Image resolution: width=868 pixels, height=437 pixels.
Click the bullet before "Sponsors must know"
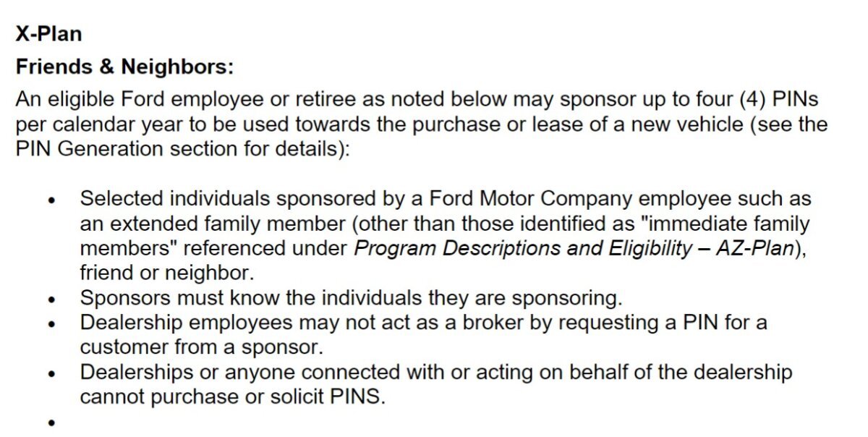tap(51, 299)
